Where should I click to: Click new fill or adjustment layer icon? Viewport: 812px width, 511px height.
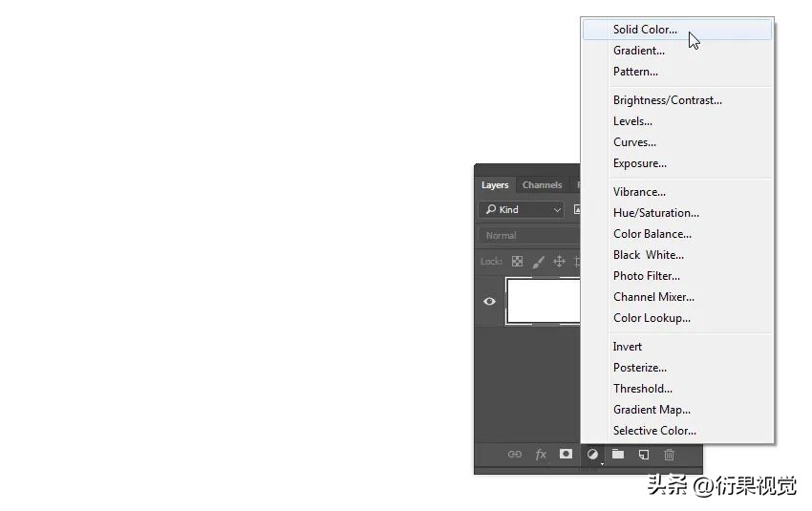point(592,455)
